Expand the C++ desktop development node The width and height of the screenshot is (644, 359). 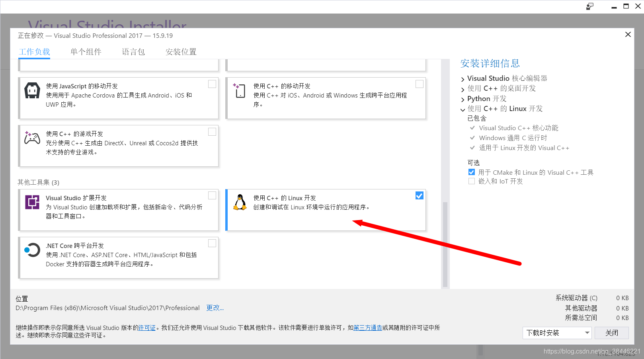[x=463, y=89]
